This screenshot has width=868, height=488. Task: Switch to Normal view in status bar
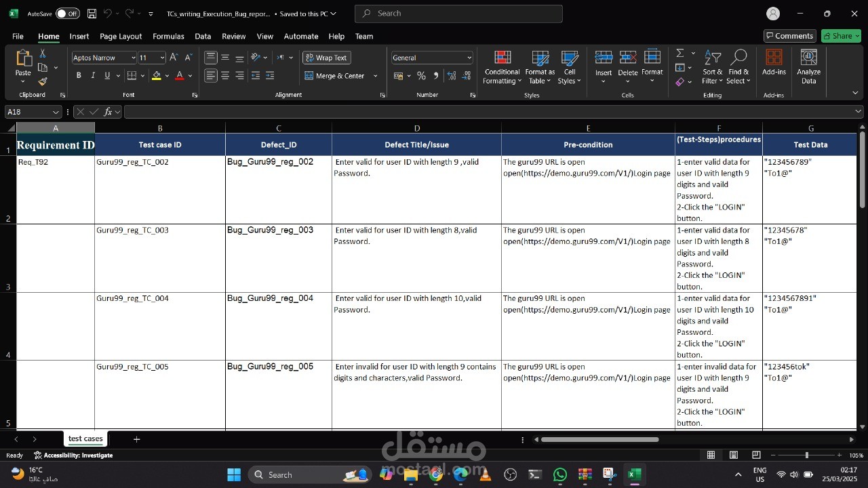pyautogui.click(x=711, y=455)
